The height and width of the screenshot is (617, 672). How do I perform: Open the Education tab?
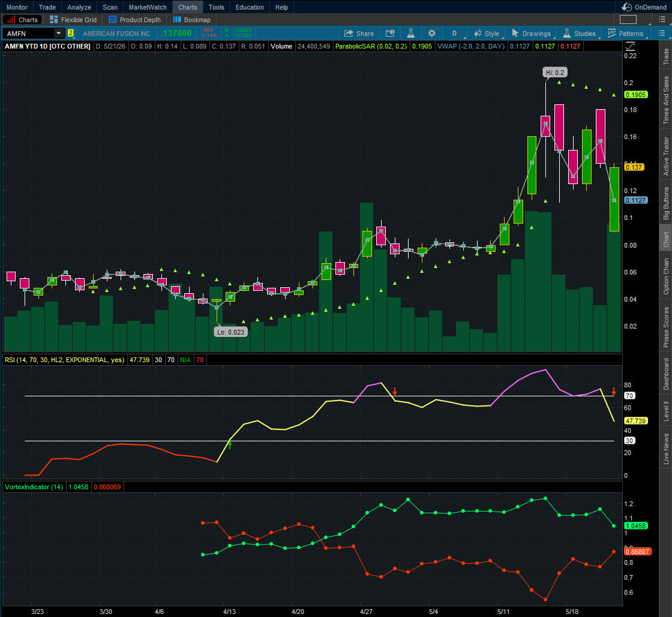click(250, 7)
